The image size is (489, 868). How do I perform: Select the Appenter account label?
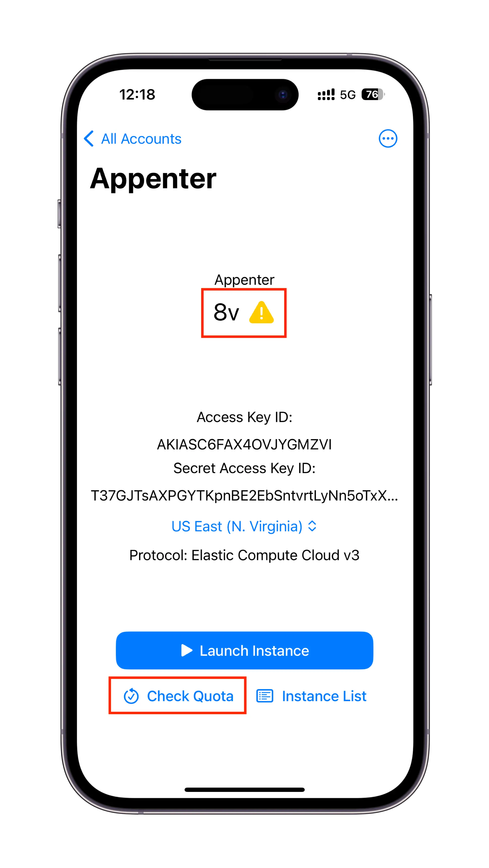244,278
